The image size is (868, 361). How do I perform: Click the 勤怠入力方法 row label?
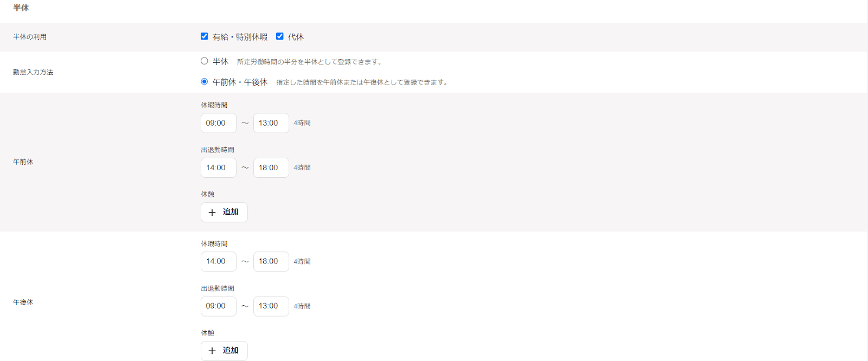click(33, 72)
